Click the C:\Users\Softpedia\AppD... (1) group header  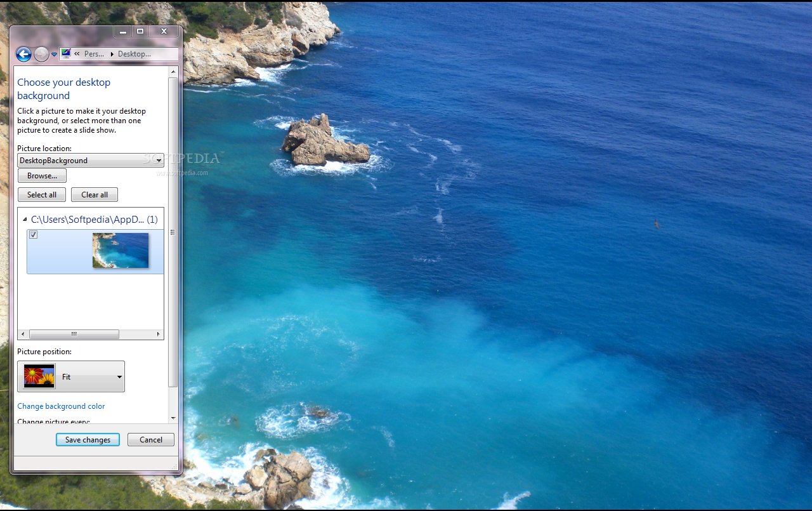94,220
